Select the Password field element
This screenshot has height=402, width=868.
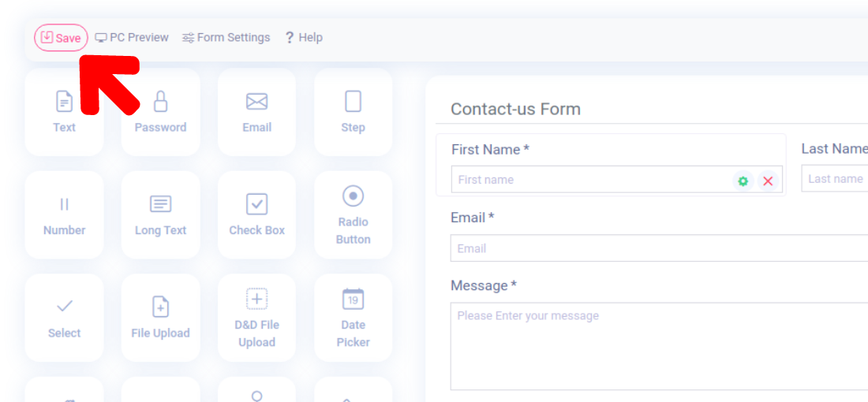[161, 112]
